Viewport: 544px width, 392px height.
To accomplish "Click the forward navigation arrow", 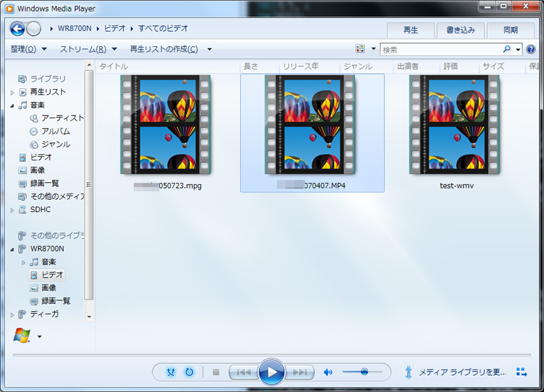I will coord(33,29).
